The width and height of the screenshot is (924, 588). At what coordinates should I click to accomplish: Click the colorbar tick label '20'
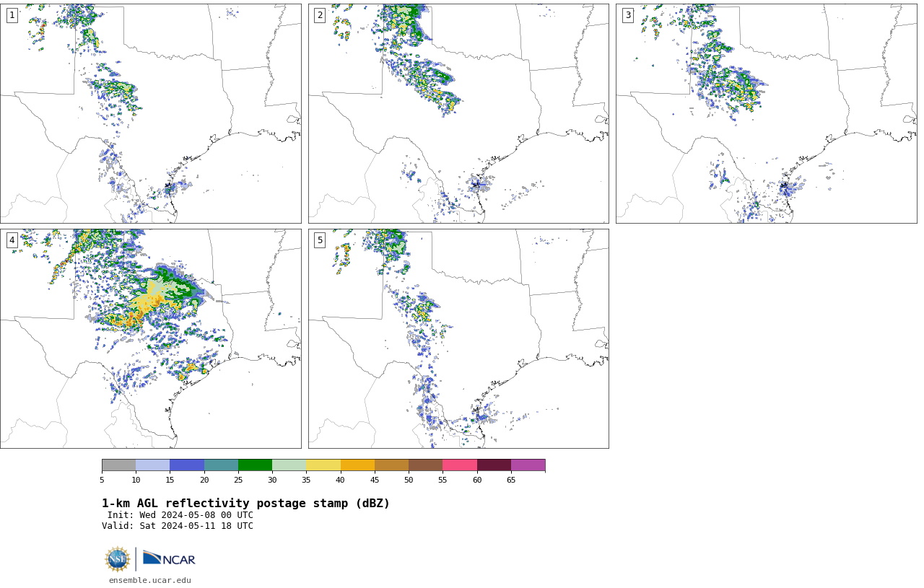coord(204,480)
